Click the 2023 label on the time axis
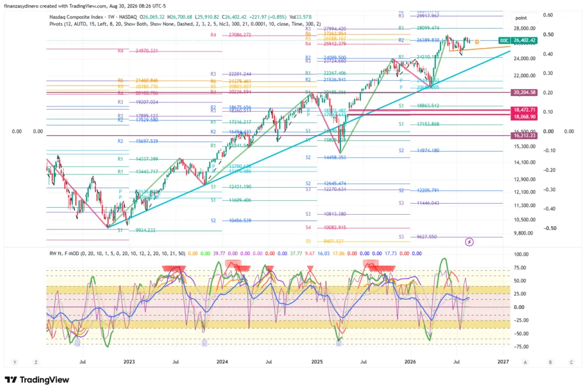Image resolution: width=586 pixels, height=392 pixels. tap(129, 362)
